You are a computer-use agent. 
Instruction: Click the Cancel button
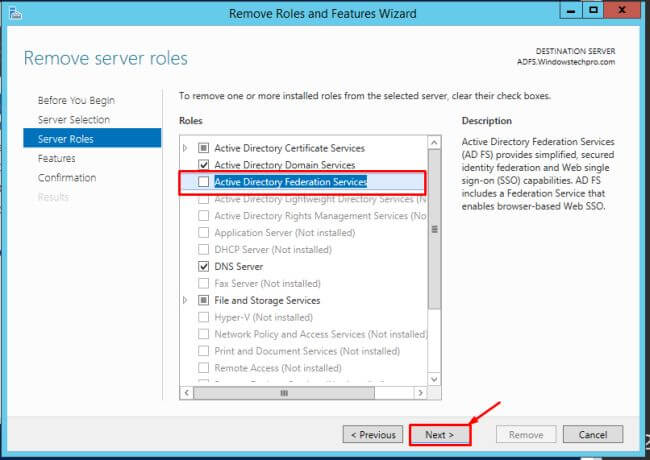pyautogui.click(x=593, y=435)
